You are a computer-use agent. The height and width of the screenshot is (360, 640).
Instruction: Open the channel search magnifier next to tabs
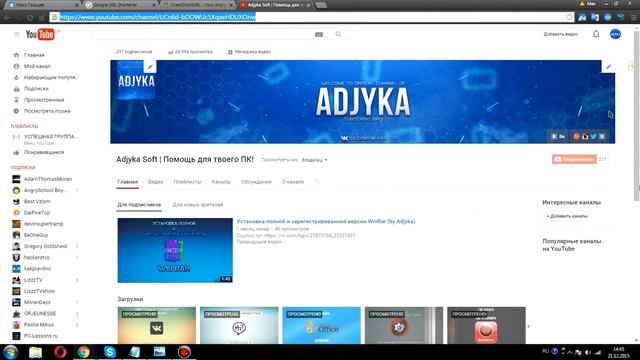(317, 181)
